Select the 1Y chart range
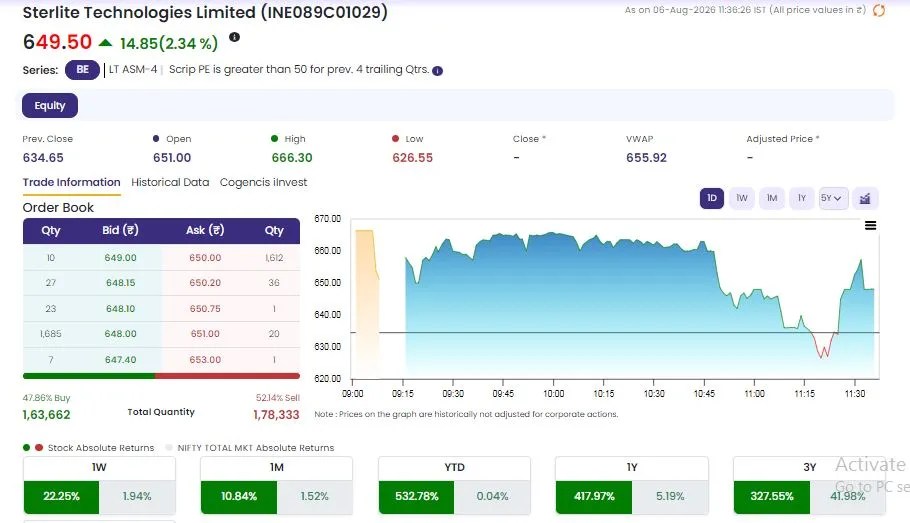The width and height of the screenshot is (910, 523). (x=801, y=199)
